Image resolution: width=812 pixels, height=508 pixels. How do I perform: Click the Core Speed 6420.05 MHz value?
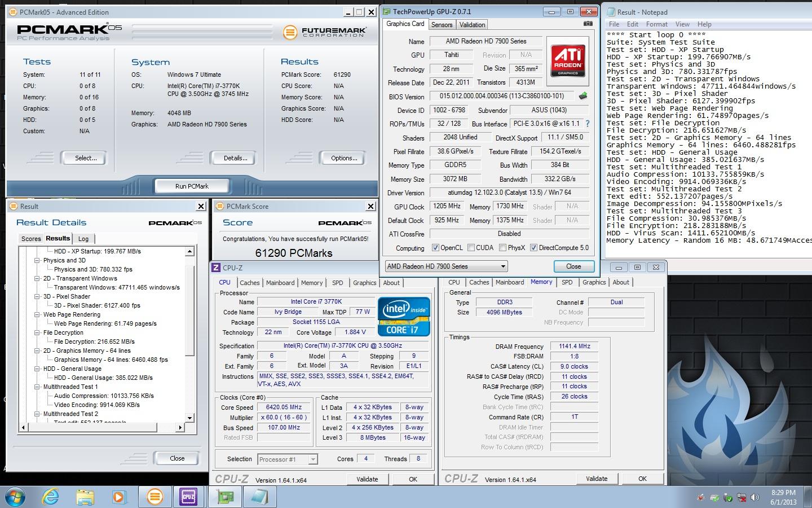(284, 408)
